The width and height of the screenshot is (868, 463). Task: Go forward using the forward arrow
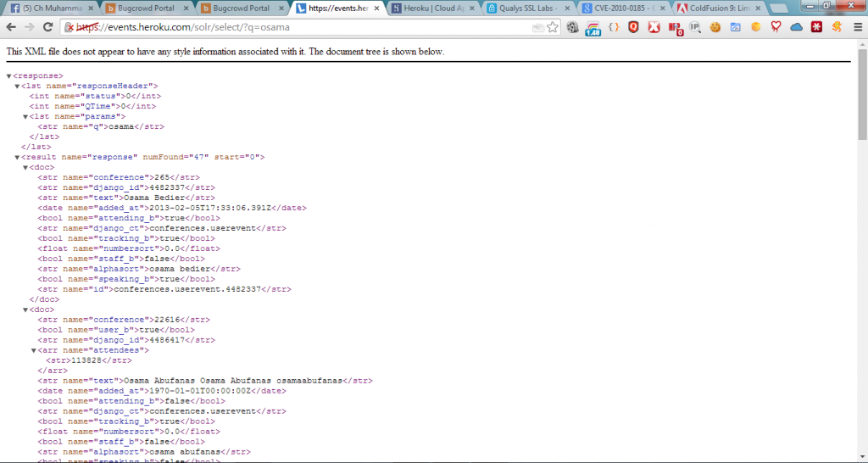click(30, 27)
